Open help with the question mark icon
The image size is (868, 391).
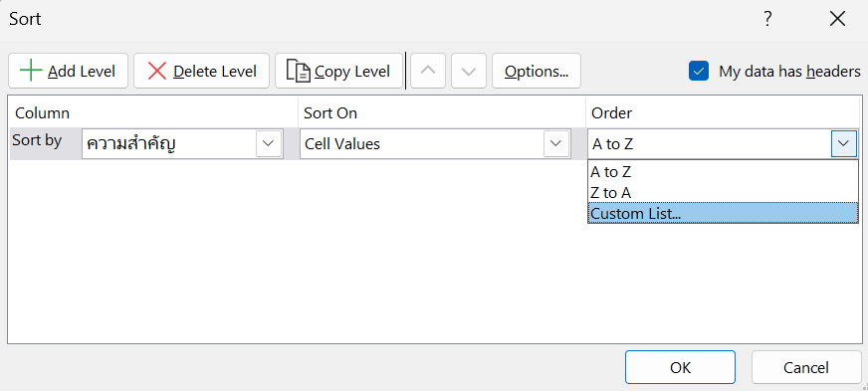pyautogui.click(x=767, y=19)
